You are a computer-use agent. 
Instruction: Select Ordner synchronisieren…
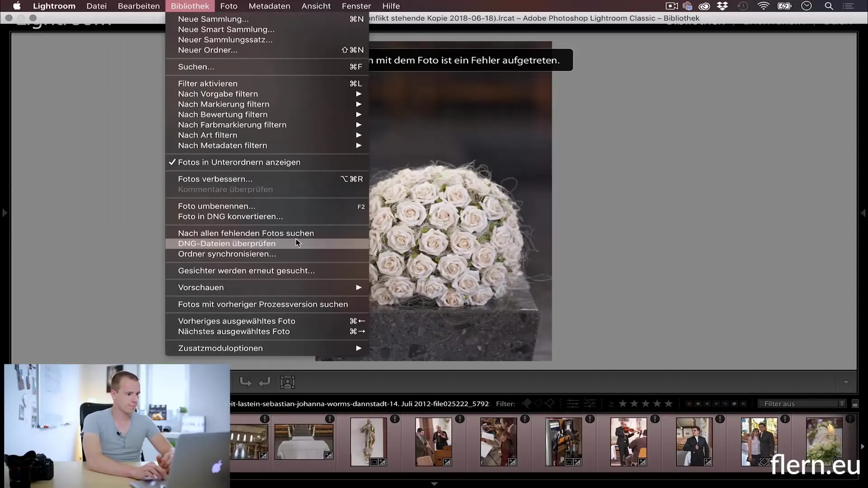pos(267,254)
